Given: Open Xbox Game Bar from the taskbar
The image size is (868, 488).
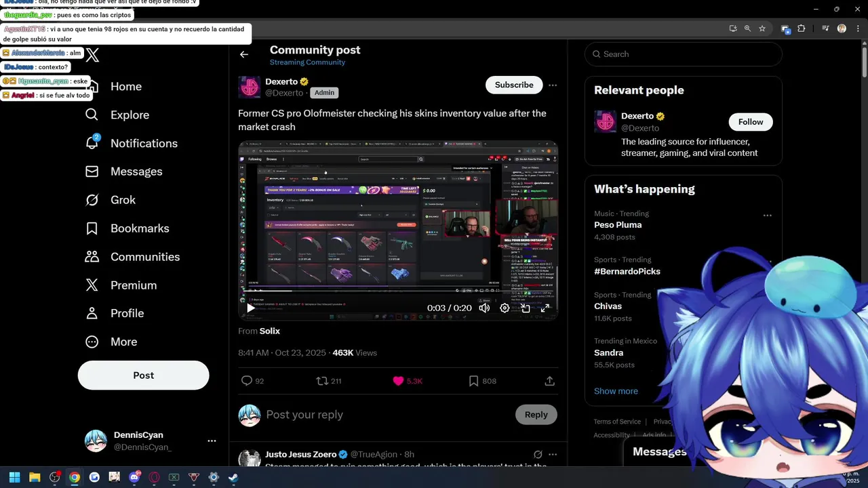Looking at the screenshot, I should tap(174, 477).
